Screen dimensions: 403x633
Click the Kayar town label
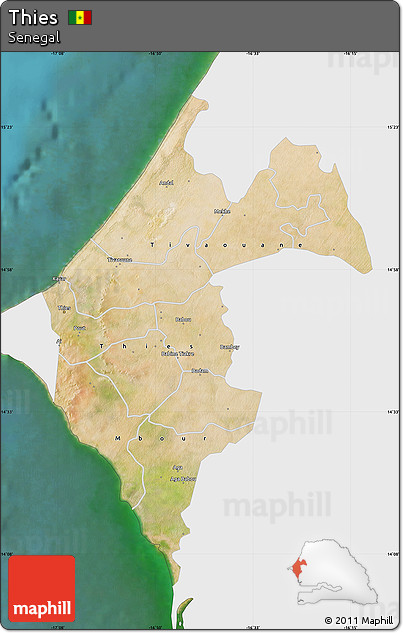[x=59, y=279]
